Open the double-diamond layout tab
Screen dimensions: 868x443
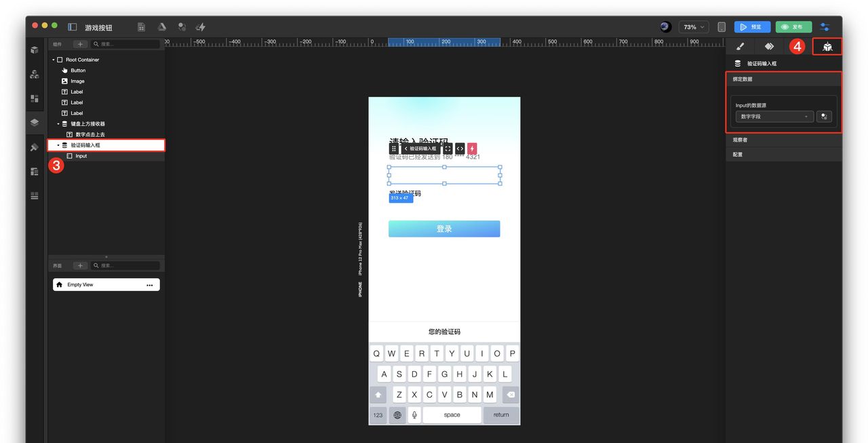point(769,47)
